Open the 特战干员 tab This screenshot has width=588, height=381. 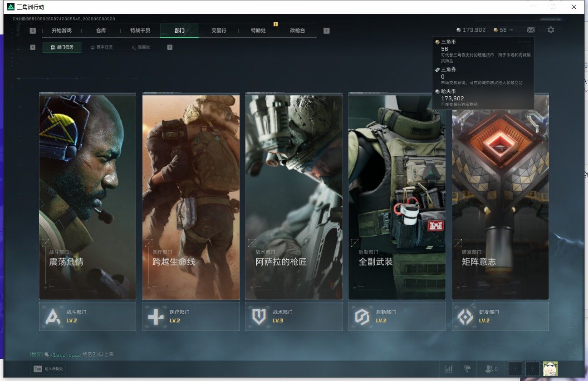click(140, 30)
